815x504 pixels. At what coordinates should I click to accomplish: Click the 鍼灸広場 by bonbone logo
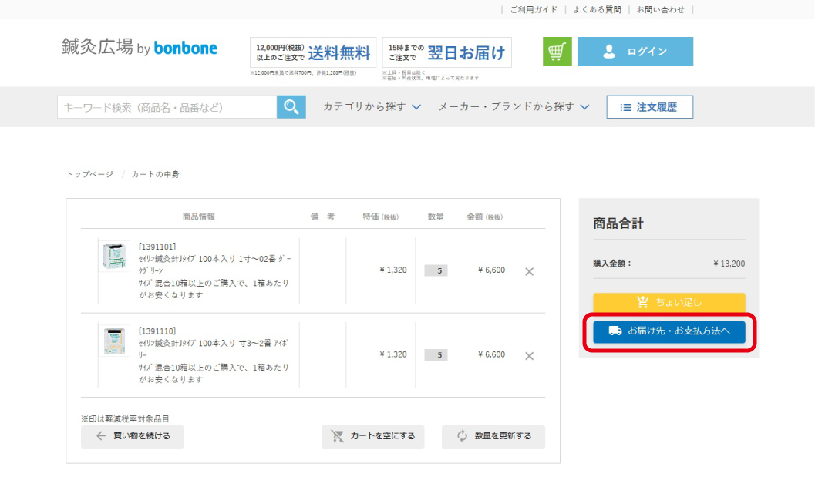click(140, 48)
